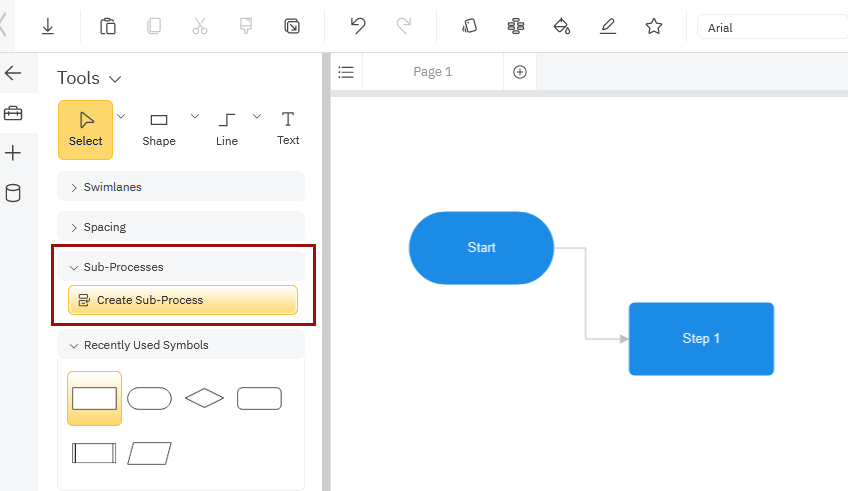
Task: Click the Create Sub-Process button
Action: pyautogui.click(x=182, y=300)
